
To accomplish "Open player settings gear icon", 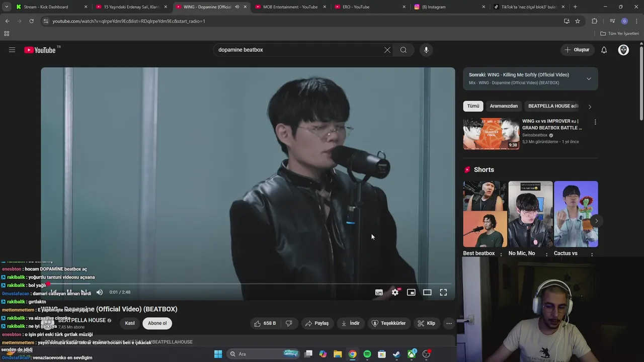I will 395,292.
